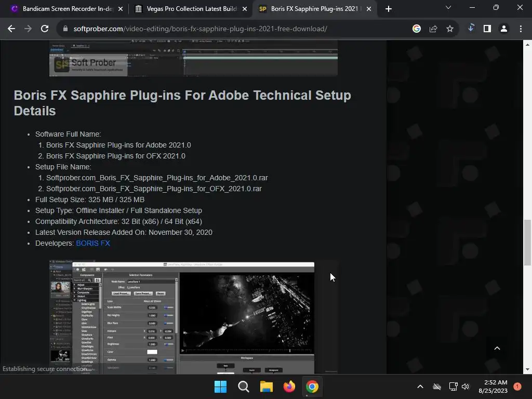This screenshot has width=532, height=399.
Task: Click the Technical Setup Details heading
Action: 182,103
